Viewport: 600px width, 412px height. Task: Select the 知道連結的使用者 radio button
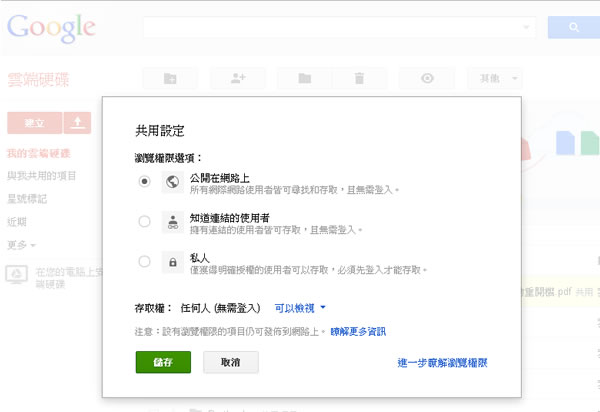pos(144,221)
